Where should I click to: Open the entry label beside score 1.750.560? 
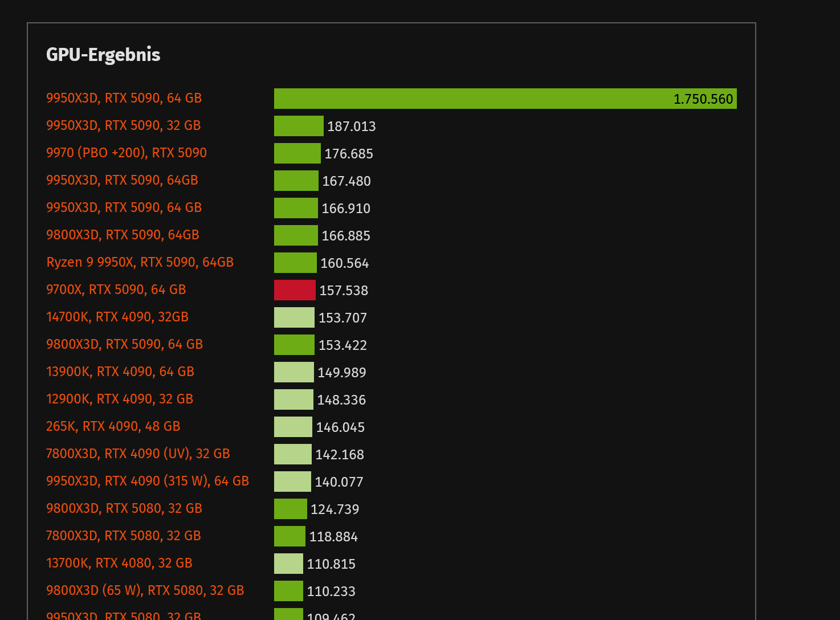(x=124, y=98)
